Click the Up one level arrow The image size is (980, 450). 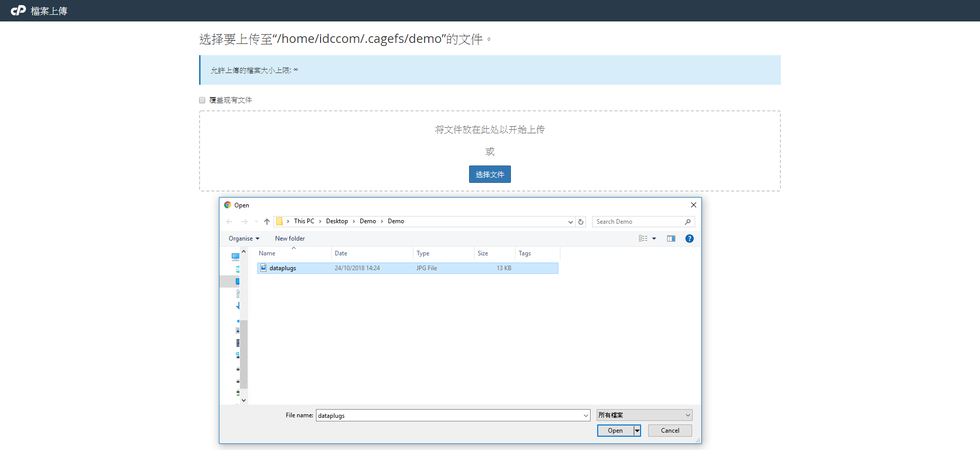(x=267, y=222)
